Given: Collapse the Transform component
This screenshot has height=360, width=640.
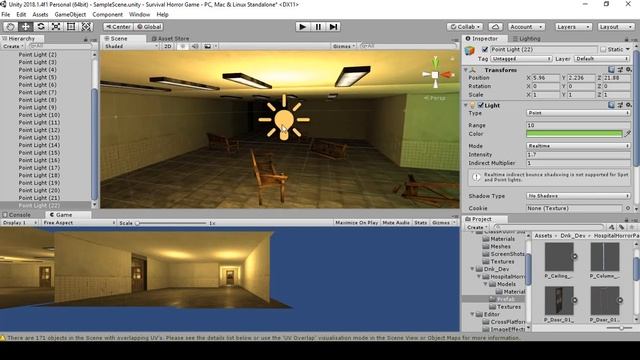Looking at the screenshot, I should click(x=466, y=70).
